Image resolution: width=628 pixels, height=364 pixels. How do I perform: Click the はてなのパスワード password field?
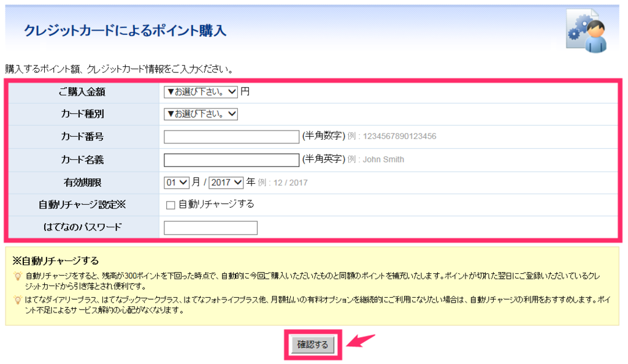[211, 227]
